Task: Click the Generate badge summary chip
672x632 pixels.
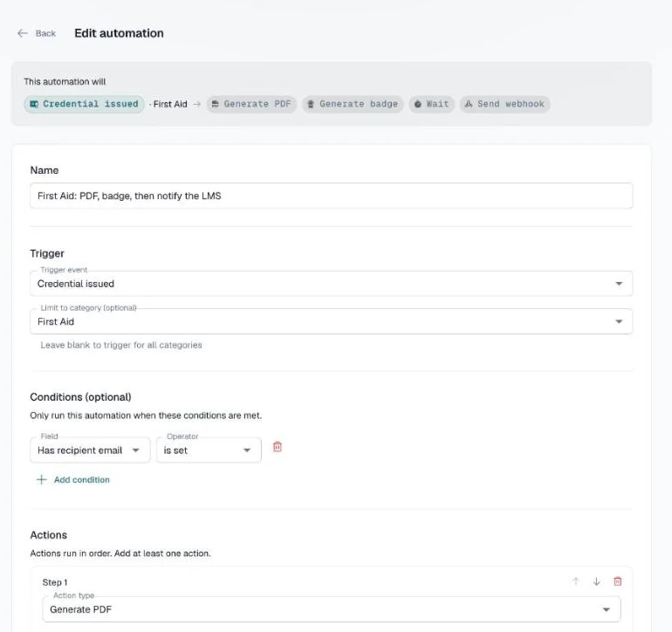Action: click(353, 104)
